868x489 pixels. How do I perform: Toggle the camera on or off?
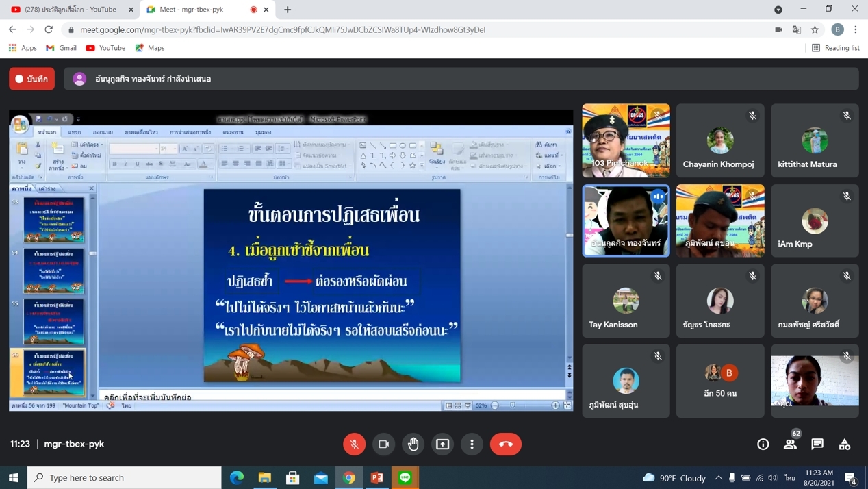tap(384, 444)
